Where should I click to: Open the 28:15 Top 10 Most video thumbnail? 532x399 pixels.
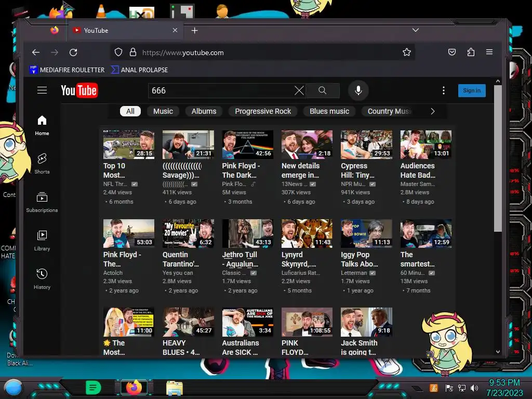click(129, 144)
